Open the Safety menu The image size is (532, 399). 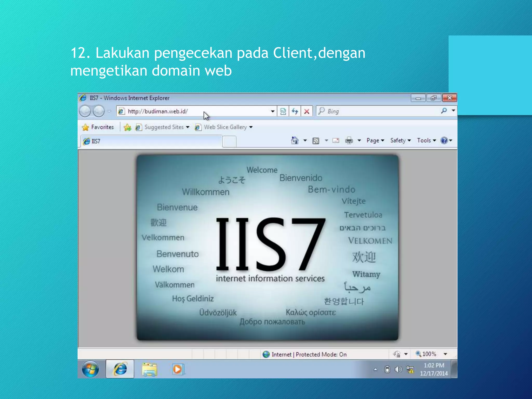pyautogui.click(x=400, y=141)
